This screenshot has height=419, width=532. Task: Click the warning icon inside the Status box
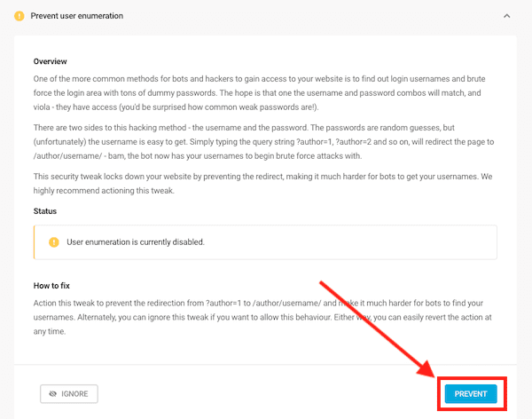[54, 242]
